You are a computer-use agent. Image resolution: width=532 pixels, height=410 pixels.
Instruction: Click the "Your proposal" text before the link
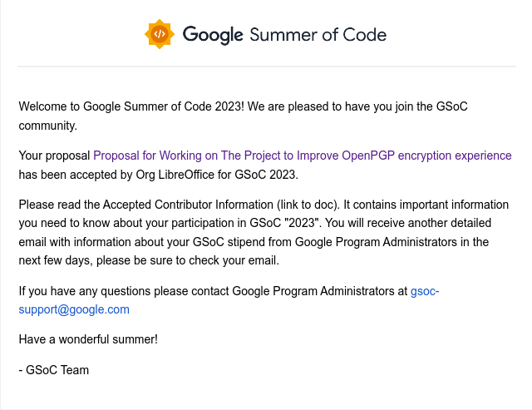tap(54, 156)
